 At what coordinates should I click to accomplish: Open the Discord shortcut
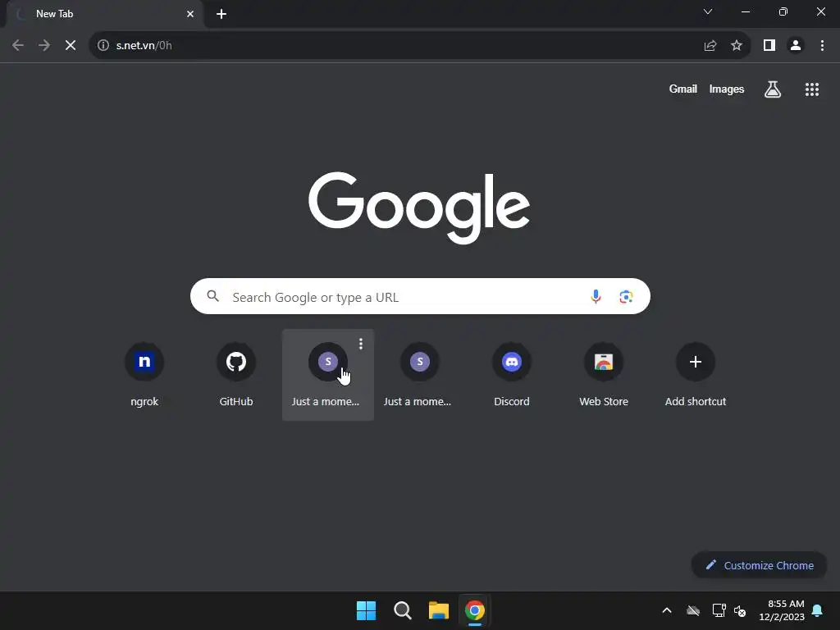click(x=512, y=375)
